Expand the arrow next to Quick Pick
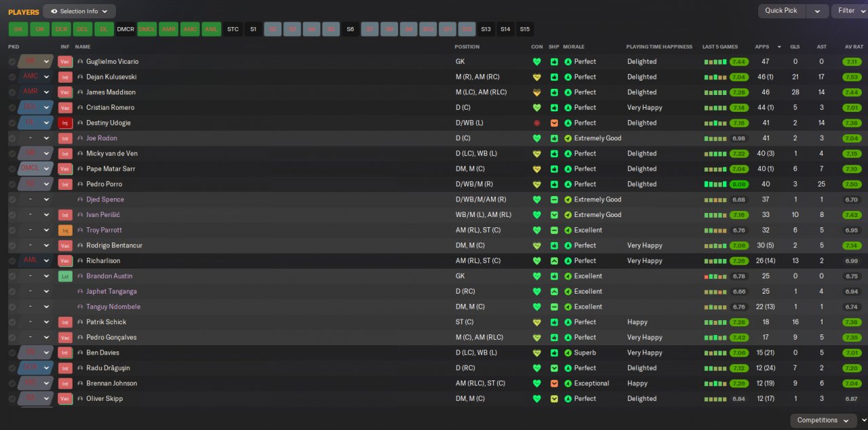 pyautogui.click(x=817, y=11)
